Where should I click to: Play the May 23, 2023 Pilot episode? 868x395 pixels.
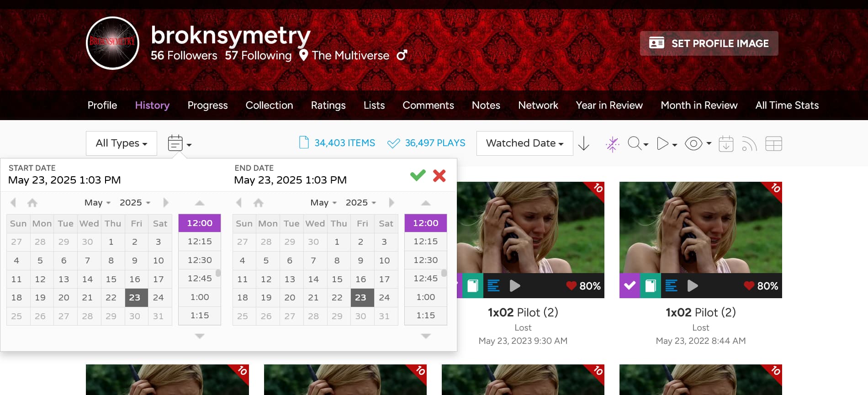coord(515,286)
